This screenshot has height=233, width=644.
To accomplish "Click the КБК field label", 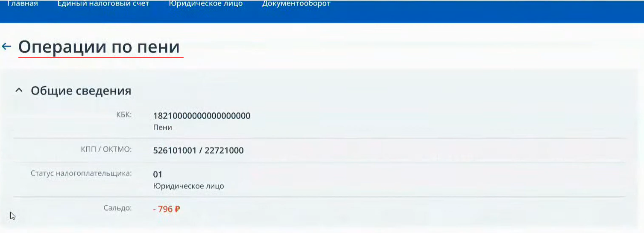I will pos(124,115).
